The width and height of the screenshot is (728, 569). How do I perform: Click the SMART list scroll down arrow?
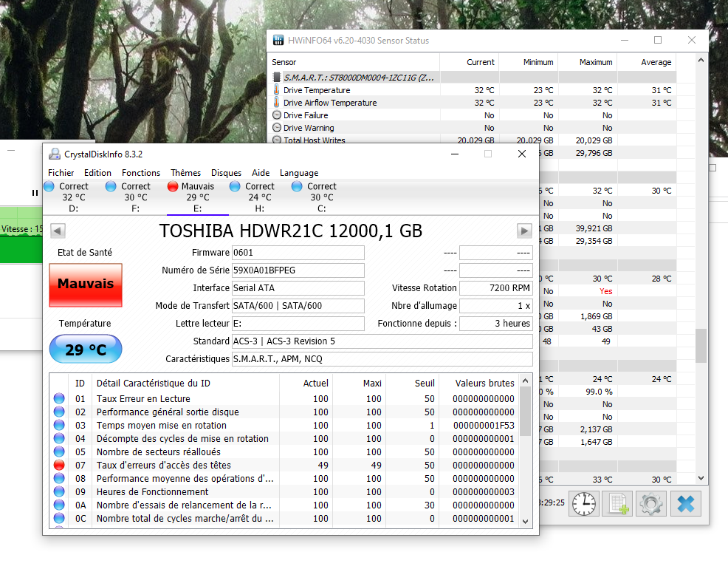click(525, 521)
